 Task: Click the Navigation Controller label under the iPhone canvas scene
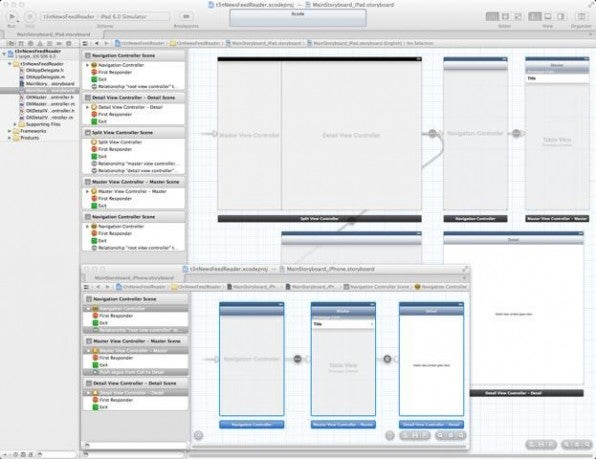tap(252, 424)
